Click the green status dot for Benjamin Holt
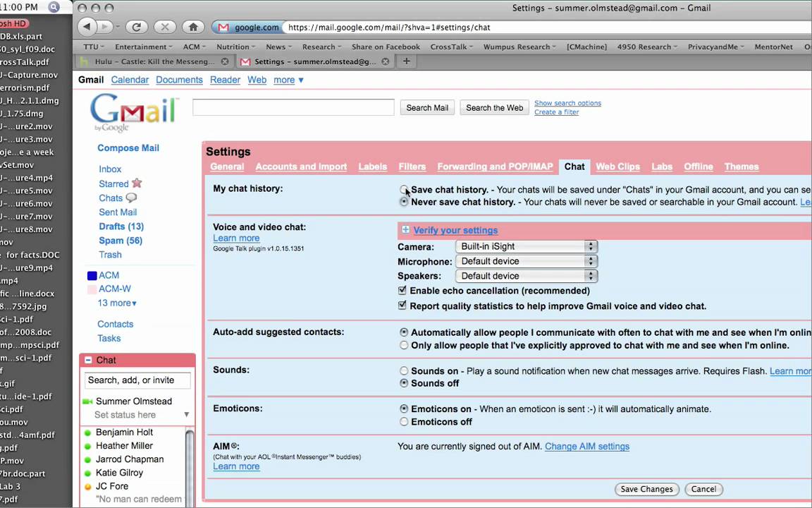Image resolution: width=812 pixels, height=508 pixels. (x=87, y=433)
